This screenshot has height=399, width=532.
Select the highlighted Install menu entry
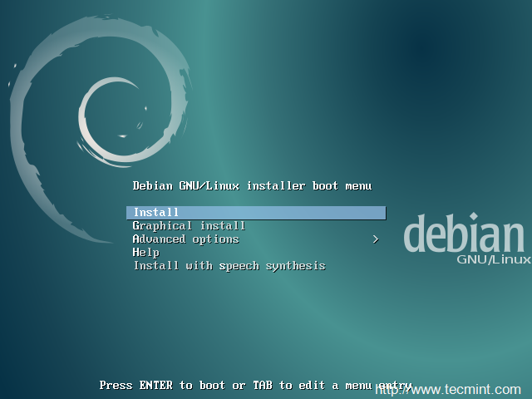[x=256, y=213]
